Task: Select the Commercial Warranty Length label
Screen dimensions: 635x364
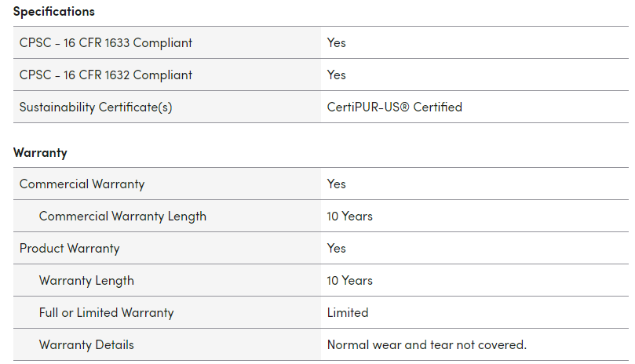Action: (x=122, y=217)
